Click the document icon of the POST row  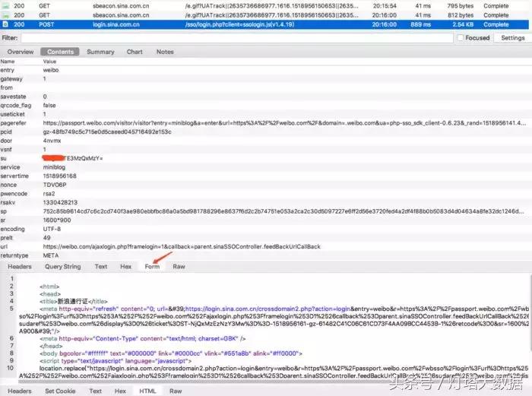click(x=5, y=24)
